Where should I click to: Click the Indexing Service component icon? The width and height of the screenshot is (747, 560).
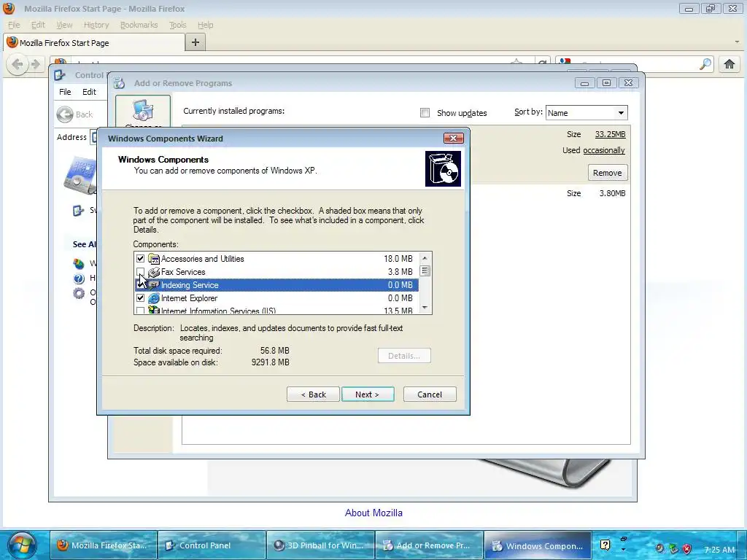(x=153, y=285)
